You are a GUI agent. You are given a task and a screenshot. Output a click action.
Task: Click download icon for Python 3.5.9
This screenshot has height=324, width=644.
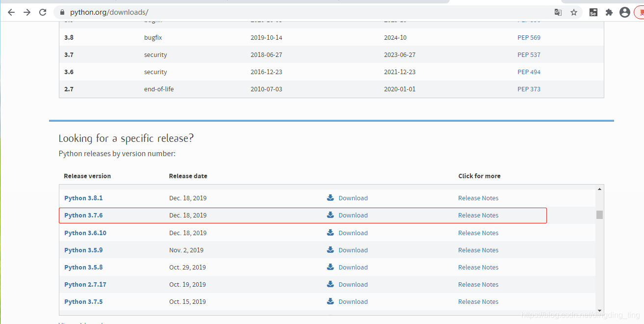(x=331, y=250)
